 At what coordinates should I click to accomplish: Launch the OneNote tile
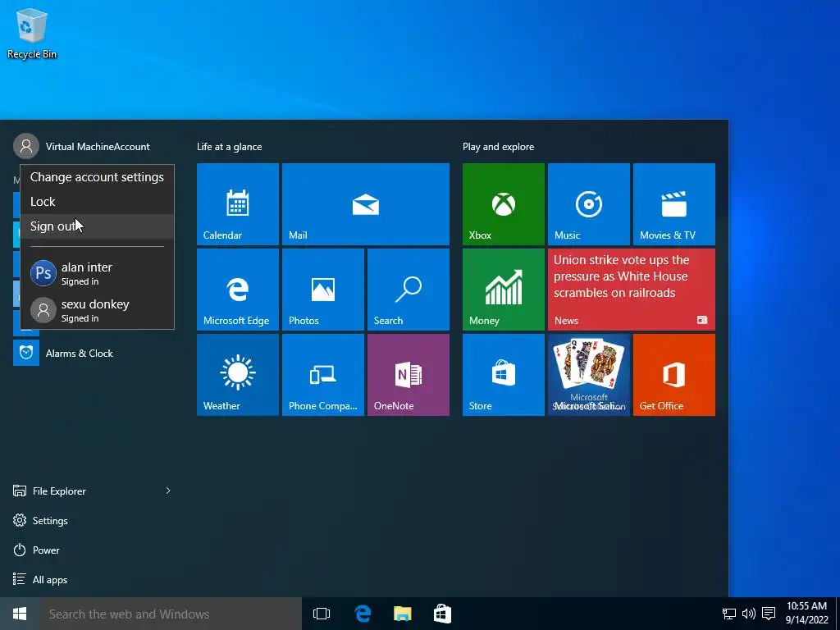coord(409,374)
